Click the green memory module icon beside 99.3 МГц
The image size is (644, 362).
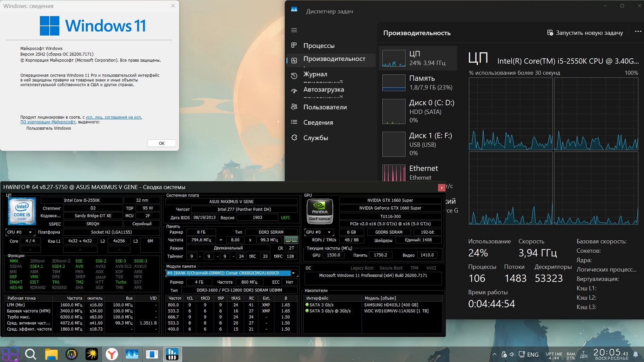(291, 240)
